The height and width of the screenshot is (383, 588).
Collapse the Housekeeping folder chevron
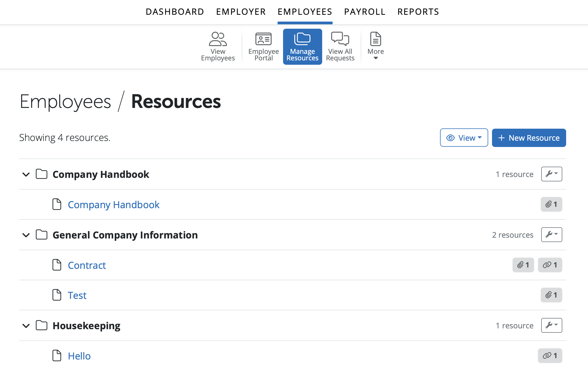coord(26,326)
